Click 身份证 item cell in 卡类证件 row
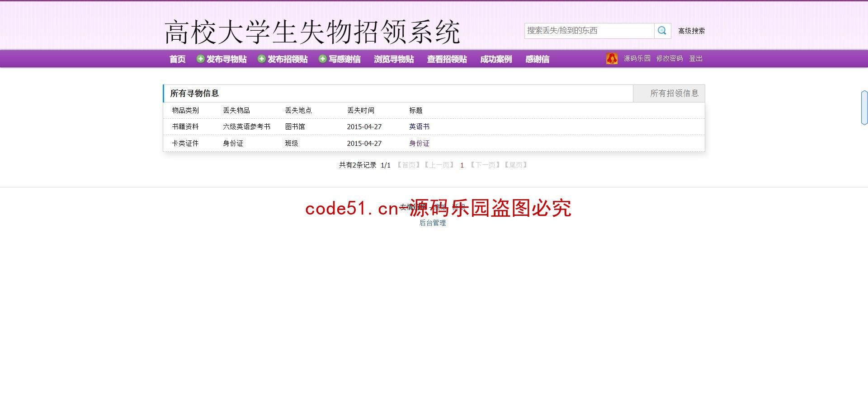868x406 pixels. [x=233, y=144]
